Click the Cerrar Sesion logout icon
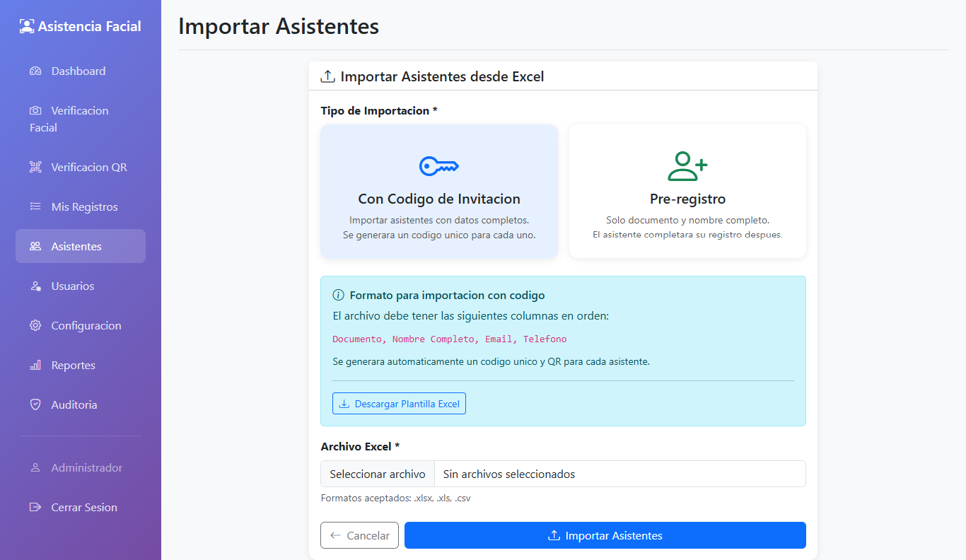Screen dimensions: 966x560 pos(35,508)
